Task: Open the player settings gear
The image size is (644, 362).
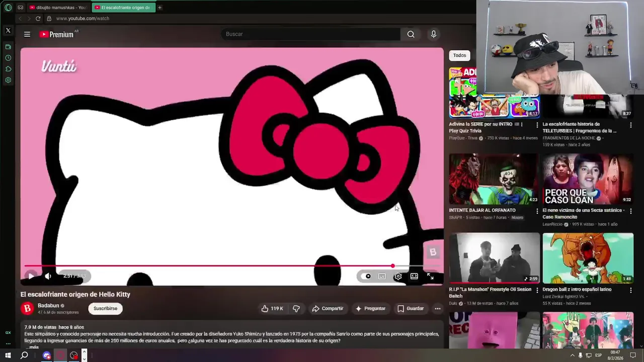Action: (x=398, y=276)
